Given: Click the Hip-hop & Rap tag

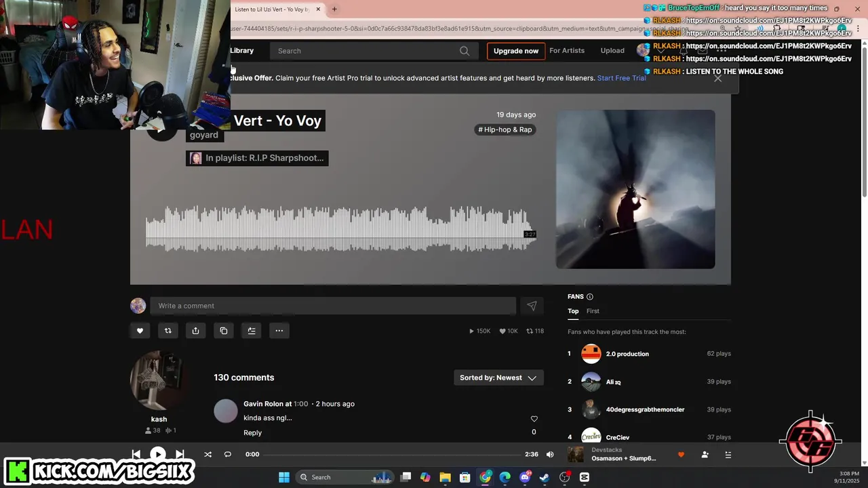Looking at the screenshot, I should pos(505,129).
